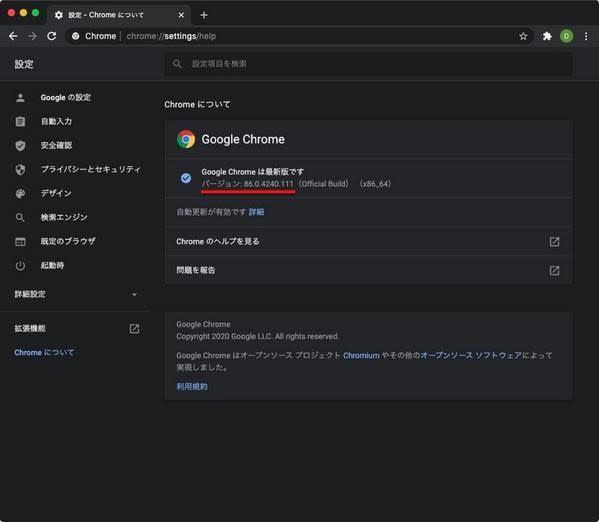Open 自動入力 settings section

pos(56,122)
